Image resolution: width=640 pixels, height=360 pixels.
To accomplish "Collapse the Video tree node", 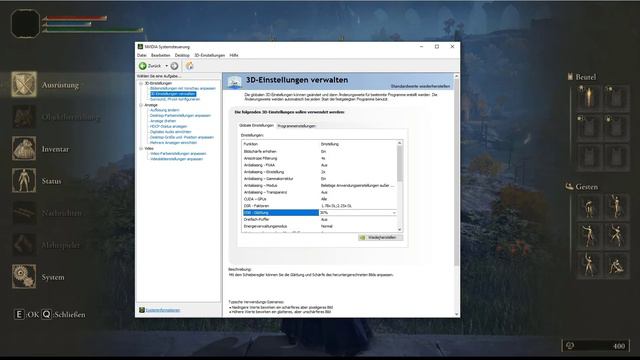I will coord(141,149).
